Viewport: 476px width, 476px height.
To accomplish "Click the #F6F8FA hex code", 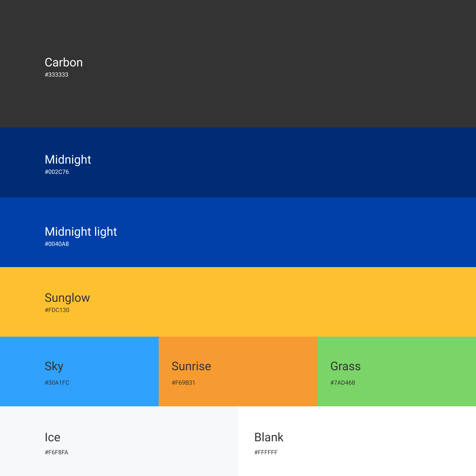I will 57,452.
